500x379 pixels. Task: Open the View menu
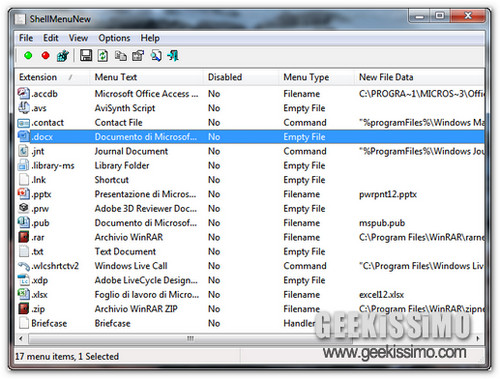pyautogui.click(x=78, y=38)
